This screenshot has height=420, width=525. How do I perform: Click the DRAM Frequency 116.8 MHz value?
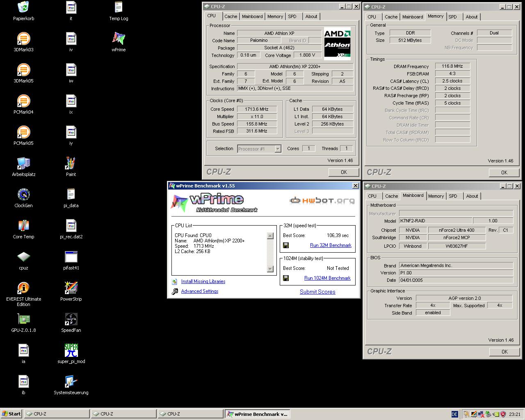coord(452,66)
